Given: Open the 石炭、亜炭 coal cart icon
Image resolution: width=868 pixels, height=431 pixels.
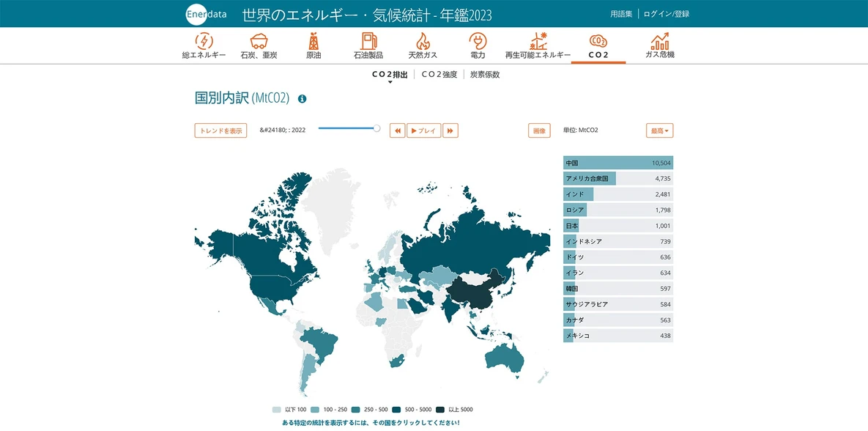Looking at the screenshot, I should [x=258, y=41].
